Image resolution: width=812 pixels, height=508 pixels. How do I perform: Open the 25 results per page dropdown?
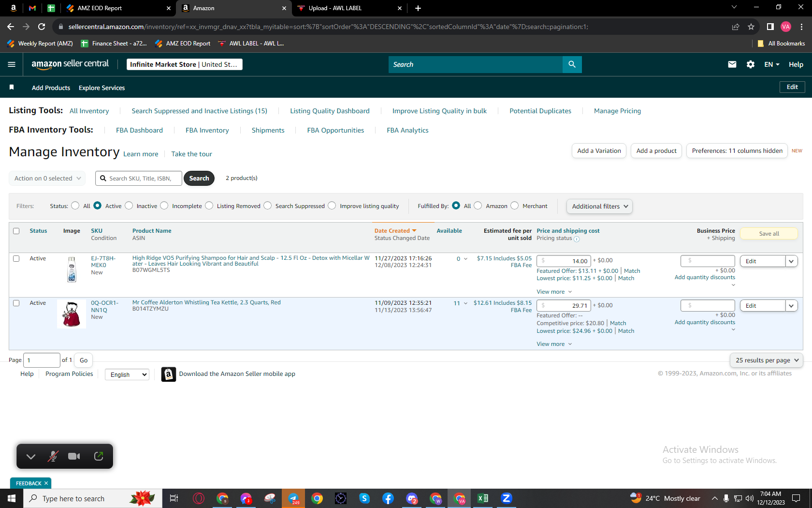(x=767, y=360)
